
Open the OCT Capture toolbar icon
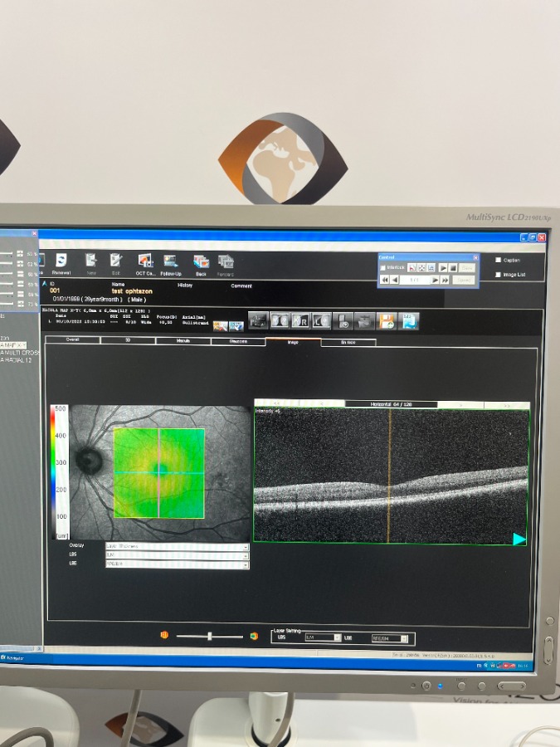145,261
